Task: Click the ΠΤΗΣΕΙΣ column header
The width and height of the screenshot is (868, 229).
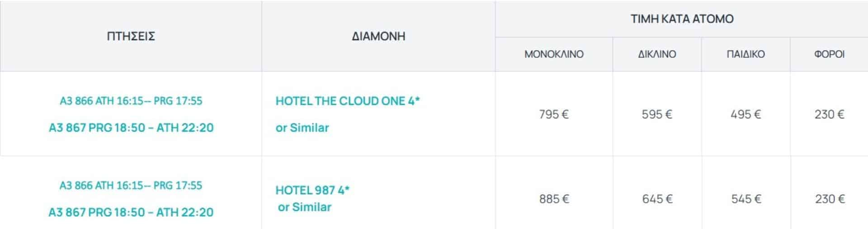Action: [131, 36]
